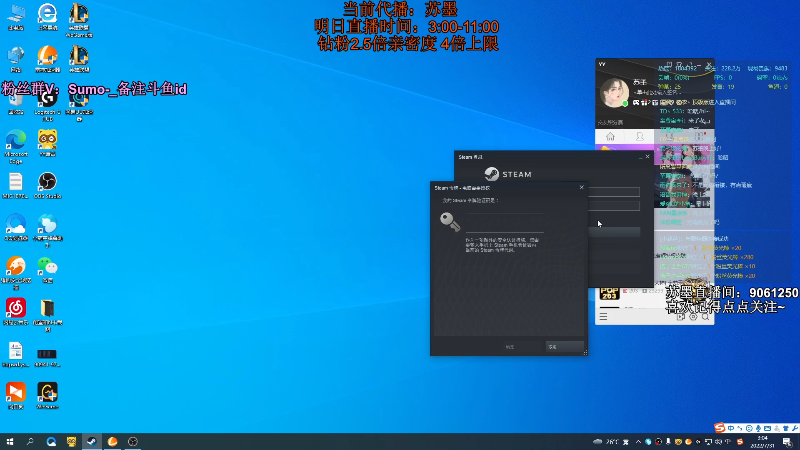Open the hamburger menu in YY window
Screen dimensions: 800x450
point(603,317)
